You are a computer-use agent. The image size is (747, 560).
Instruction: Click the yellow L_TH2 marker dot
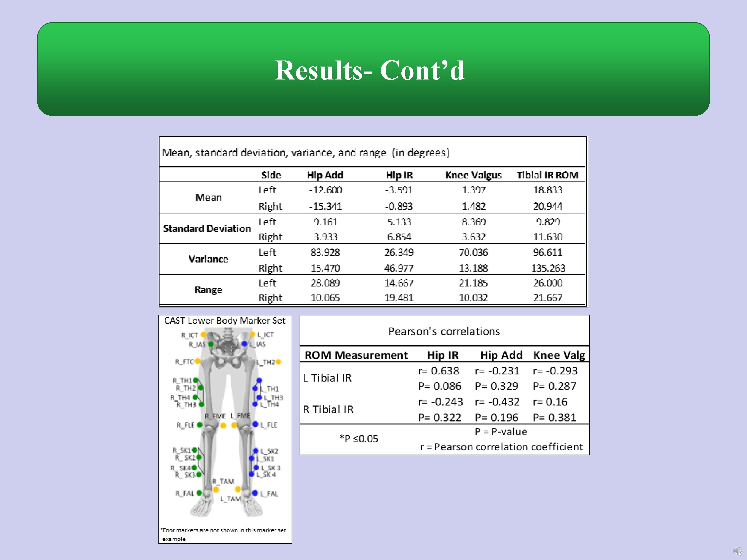click(278, 362)
